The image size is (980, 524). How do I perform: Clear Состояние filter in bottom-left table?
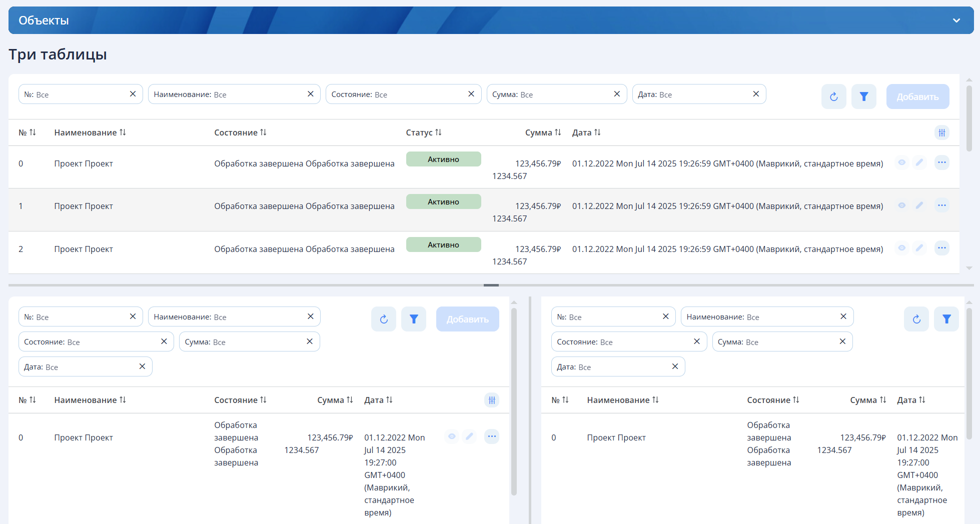(164, 341)
